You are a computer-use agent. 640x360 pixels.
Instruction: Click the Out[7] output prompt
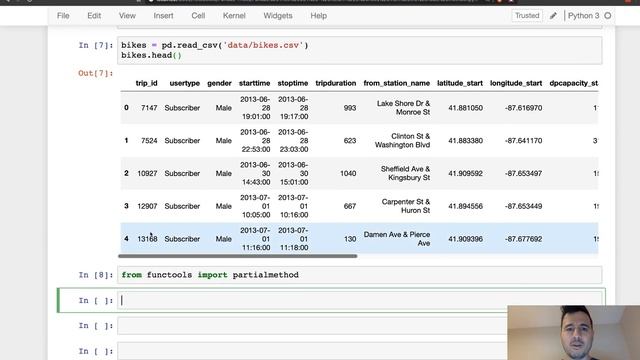[96, 73]
